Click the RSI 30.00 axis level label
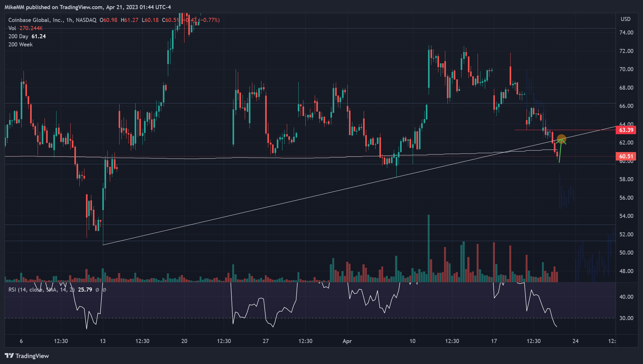643x364 pixels. pyautogui.click(x=626, y=318)
